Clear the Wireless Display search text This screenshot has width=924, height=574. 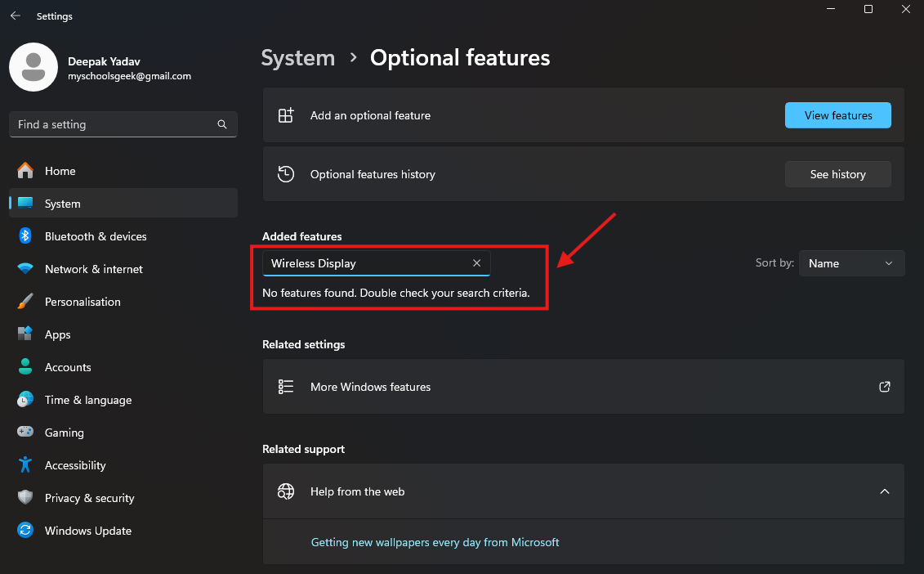477,263
